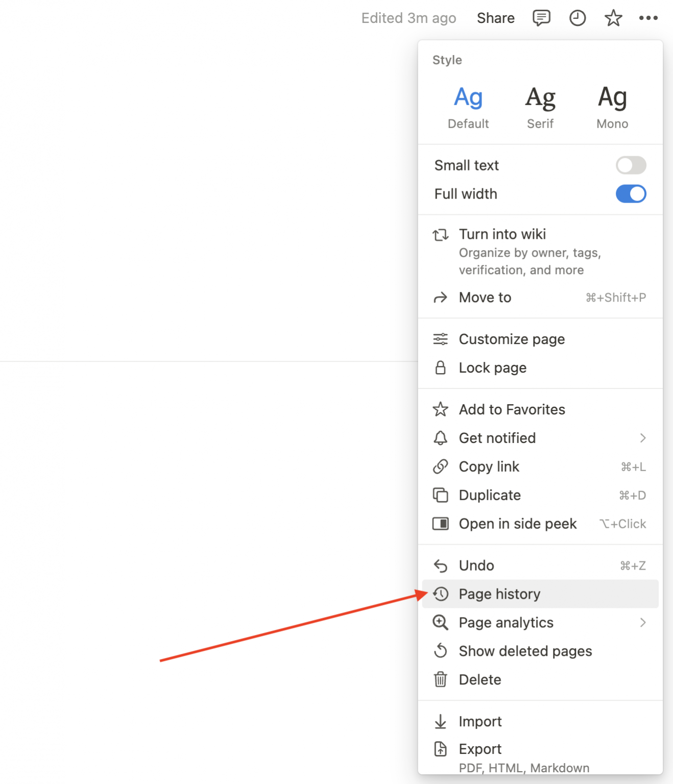Click the Open in side peek panel icon

441,524
